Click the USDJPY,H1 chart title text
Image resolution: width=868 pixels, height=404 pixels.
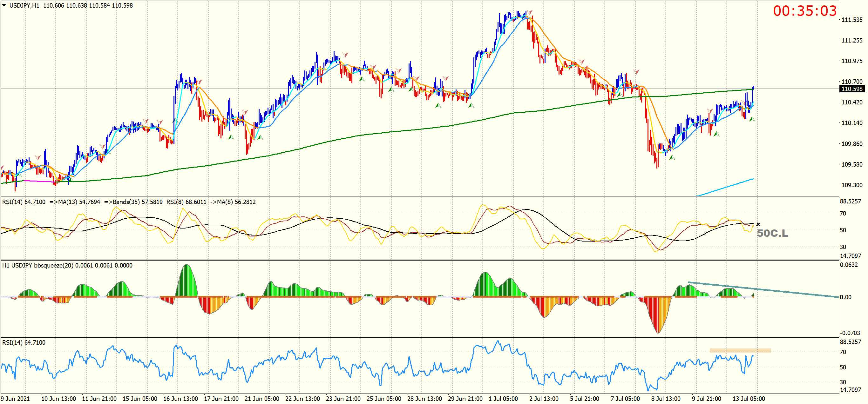[x=24, y=5]
